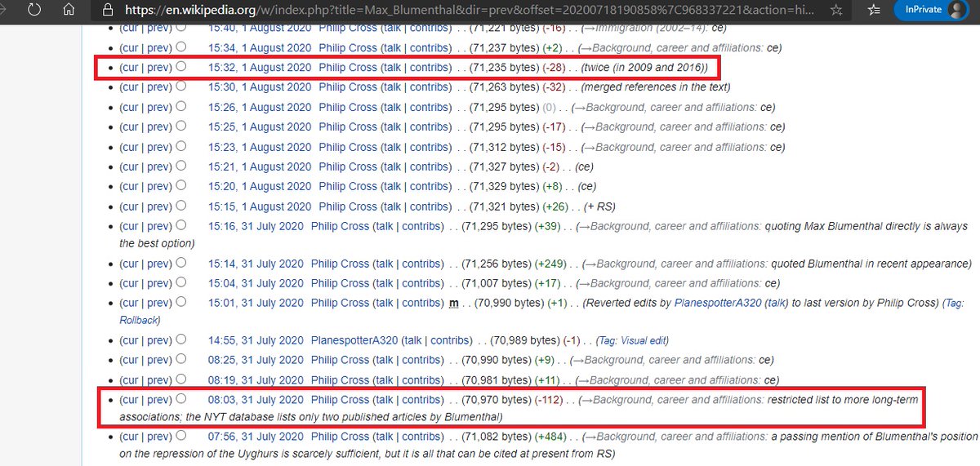Open Philip Cross talk link on 15:16, 31 July row
980x466 pixels.
click(x=384, y=226)
